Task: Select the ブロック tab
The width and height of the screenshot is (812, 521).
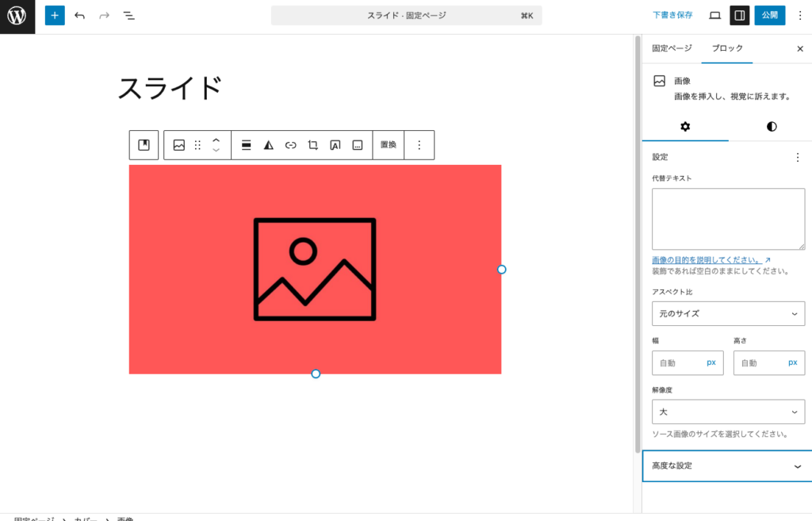Action: [727, 48]
